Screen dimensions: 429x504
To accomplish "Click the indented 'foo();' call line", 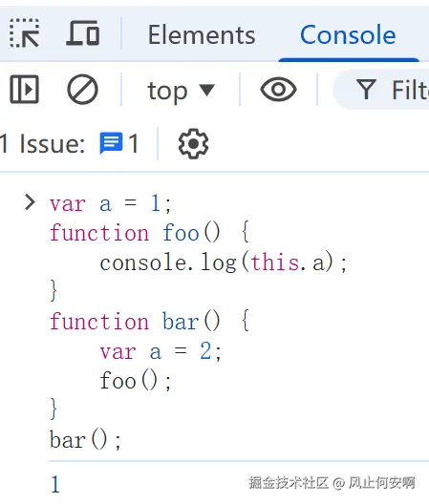I will (x=135, y=381).
